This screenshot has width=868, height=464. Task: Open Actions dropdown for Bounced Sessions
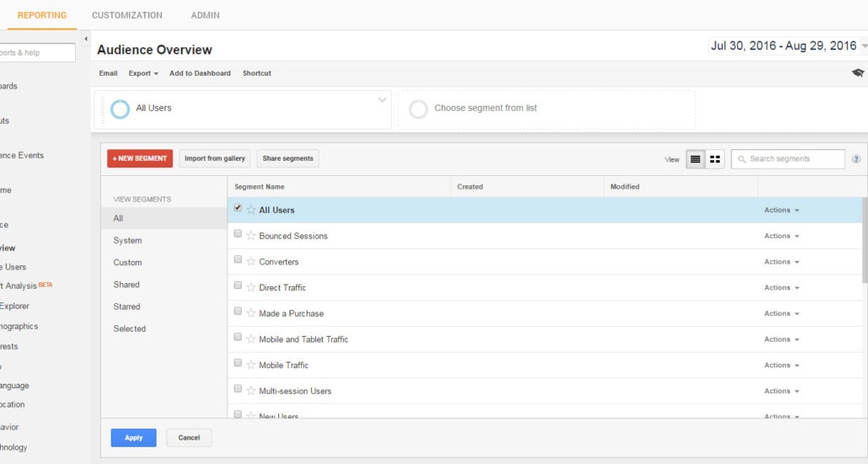point(782,236)
